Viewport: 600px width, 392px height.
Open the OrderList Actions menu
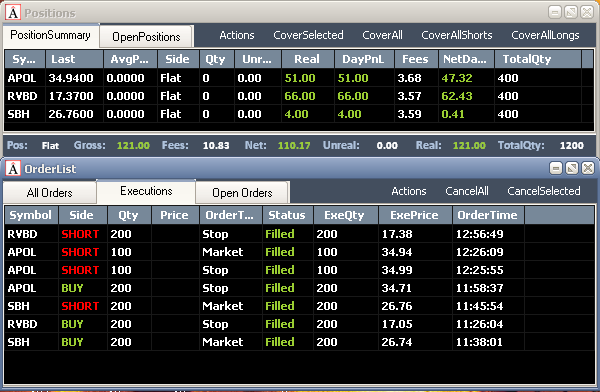pos(409,191)
